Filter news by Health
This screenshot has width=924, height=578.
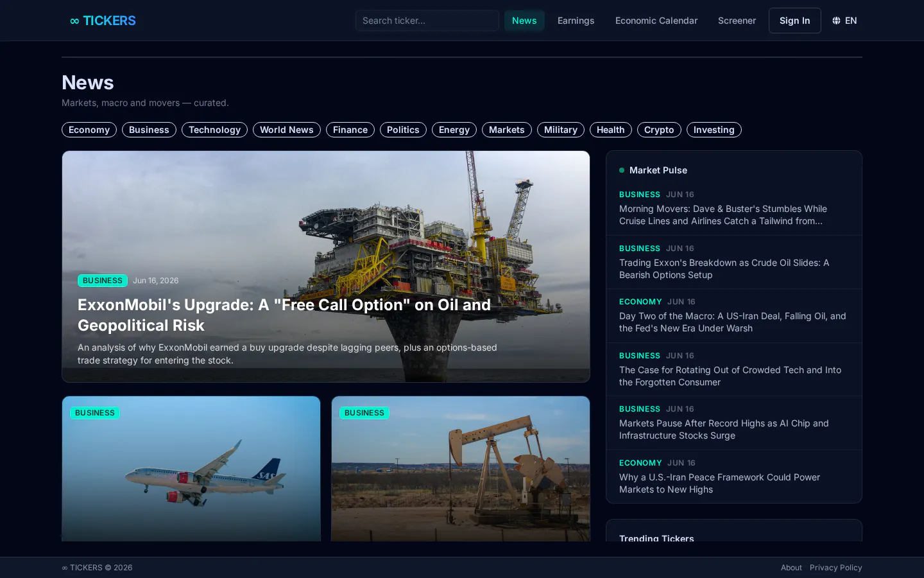click(611, 130)
